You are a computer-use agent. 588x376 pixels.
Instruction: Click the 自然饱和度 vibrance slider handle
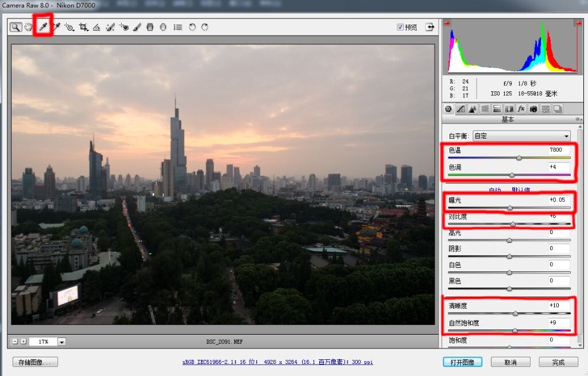[515, 331]
